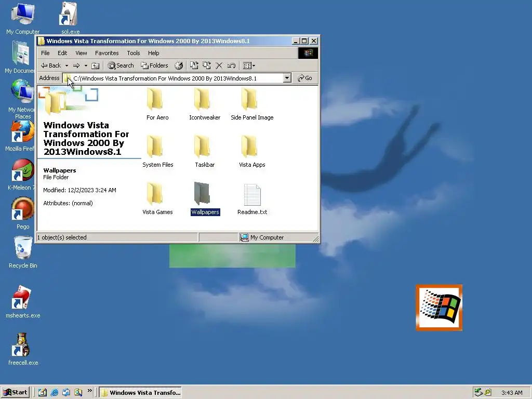Select the Mozilla Firefox desktop shortcut

tap(20, 136)
